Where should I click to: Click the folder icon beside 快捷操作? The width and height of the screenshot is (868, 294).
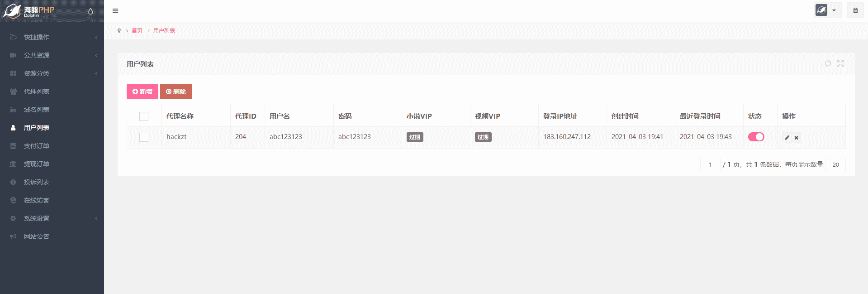tap(13, 37)
